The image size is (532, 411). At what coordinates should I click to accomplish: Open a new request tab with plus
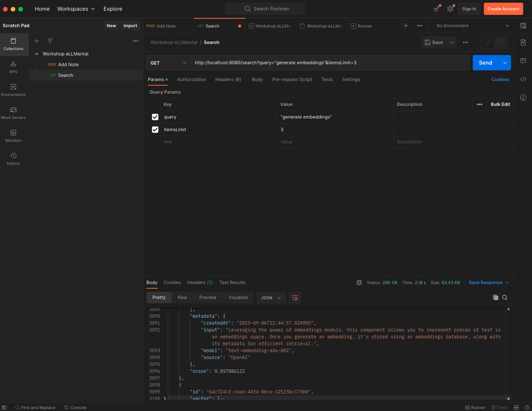point(406,26)
